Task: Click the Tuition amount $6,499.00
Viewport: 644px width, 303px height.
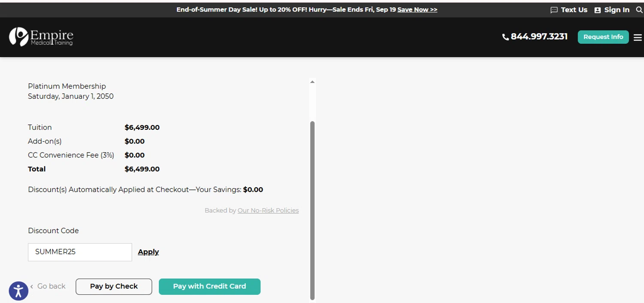Action: pos(142,128)
